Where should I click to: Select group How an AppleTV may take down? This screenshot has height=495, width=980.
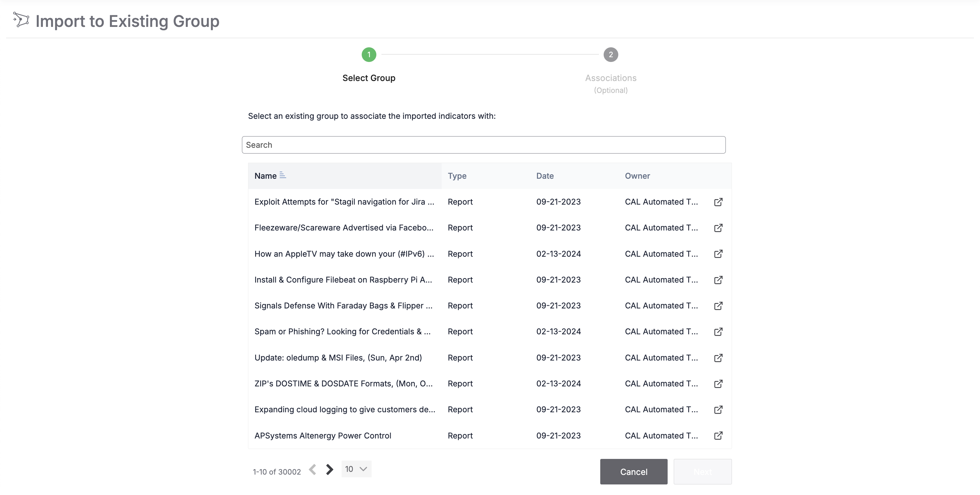(344, 254)
